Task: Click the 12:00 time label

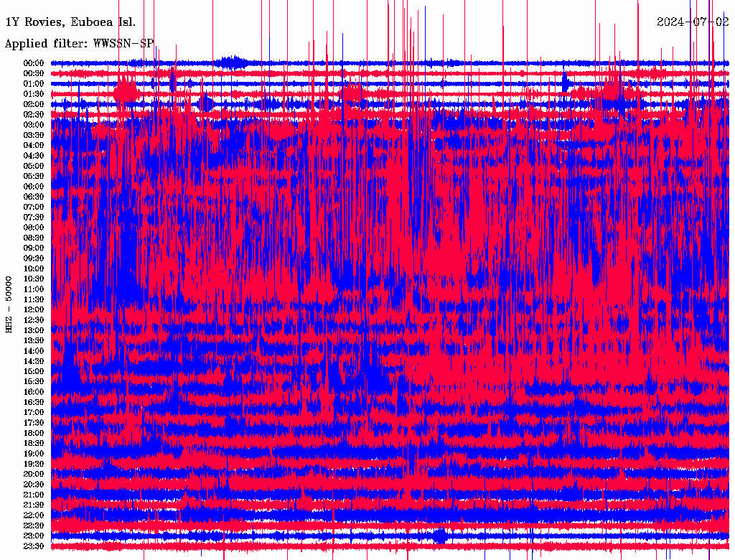Action: click(34, 309)
